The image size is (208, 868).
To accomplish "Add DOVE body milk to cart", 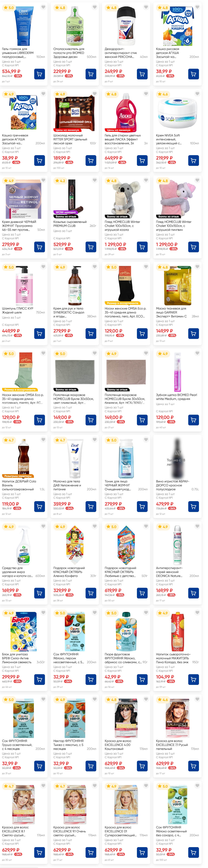I will (x=91, y=506).
